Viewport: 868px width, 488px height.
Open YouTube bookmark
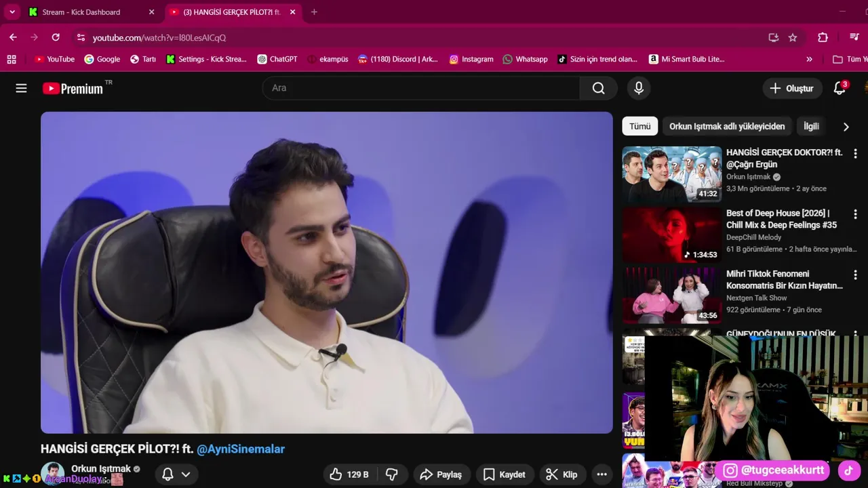coord(54,59)
